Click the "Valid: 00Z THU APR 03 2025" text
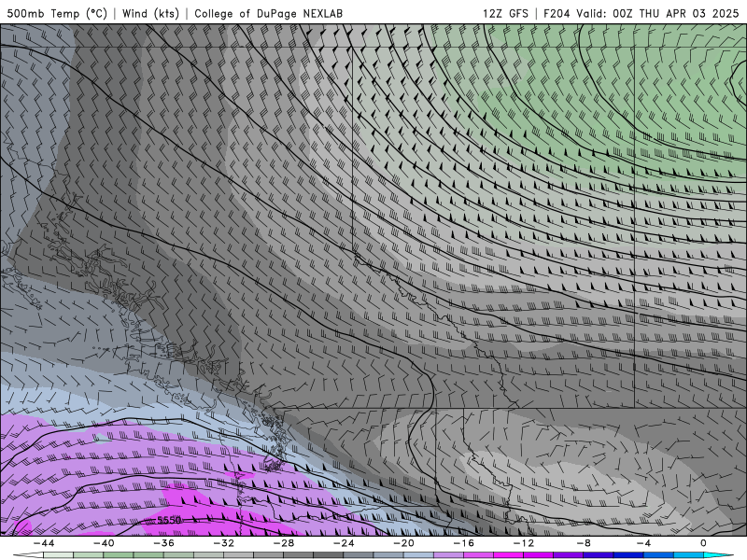Image resolution: width=747 pixels, height=560 pixels. tap(657, 13)
